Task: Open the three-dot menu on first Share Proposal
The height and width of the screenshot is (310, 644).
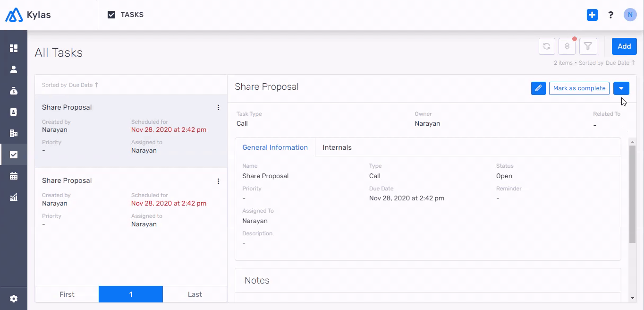Action: [x=219, y=108]
